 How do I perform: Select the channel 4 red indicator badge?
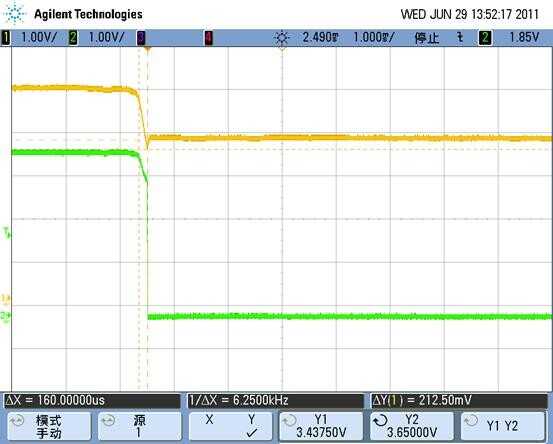[208, 38]
